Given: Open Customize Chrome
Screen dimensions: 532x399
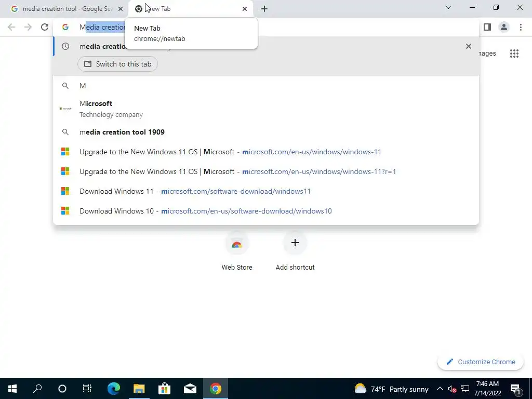Looking at the screenshot, I should (480, 362).
